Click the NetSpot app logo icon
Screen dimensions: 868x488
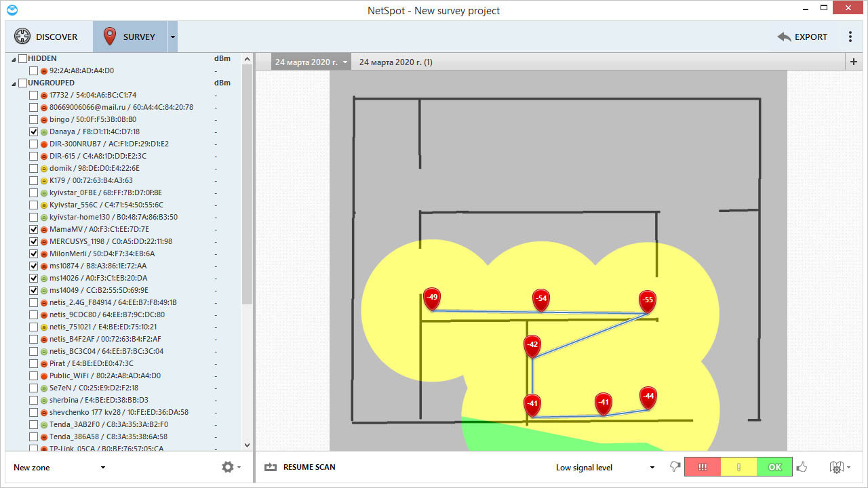click(x=11, y=10)
